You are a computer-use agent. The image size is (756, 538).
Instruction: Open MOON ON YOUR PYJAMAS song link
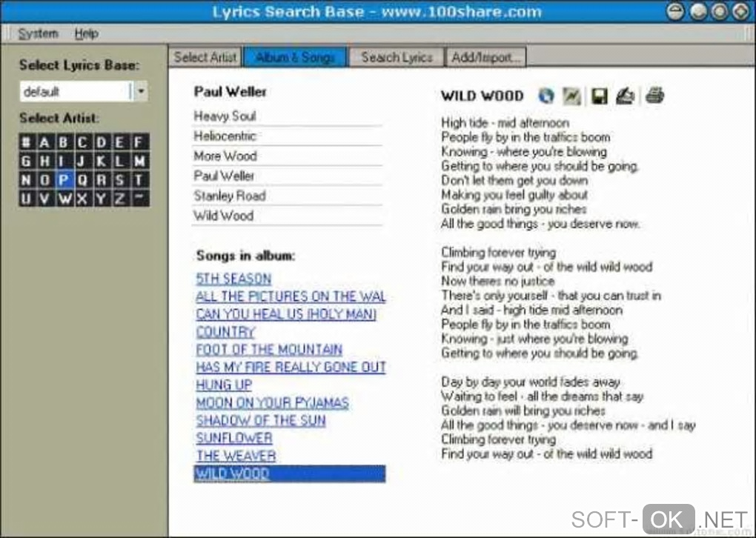click(273, 403)
